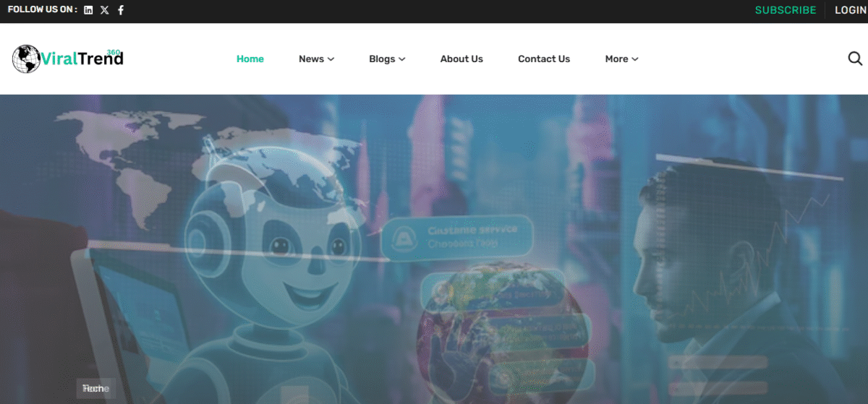Image resolution: width=868 pixels, height=404 pixels.
Task: Click the LOGIN link
Action: [x=850, y=10]
